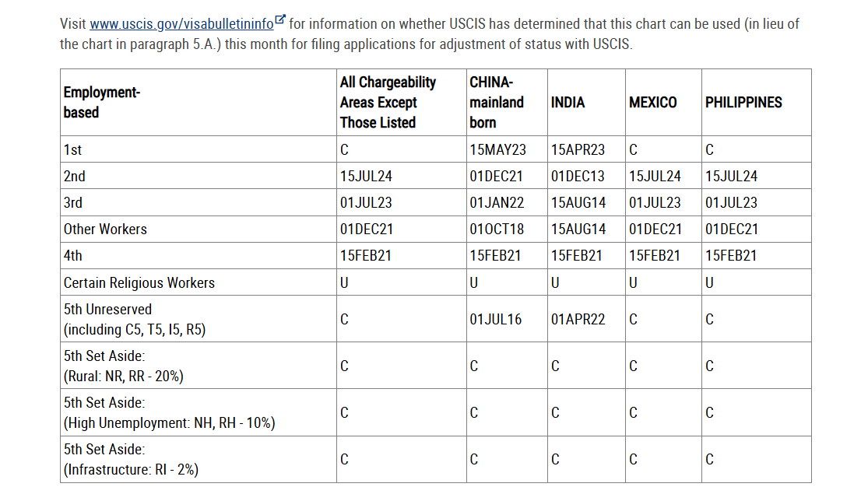Image resolution: width=868 pixels, height=494 pixels.
Task: Select the 15MAY23 date cell
Action: pyautogui.click(x=497, y=149)
